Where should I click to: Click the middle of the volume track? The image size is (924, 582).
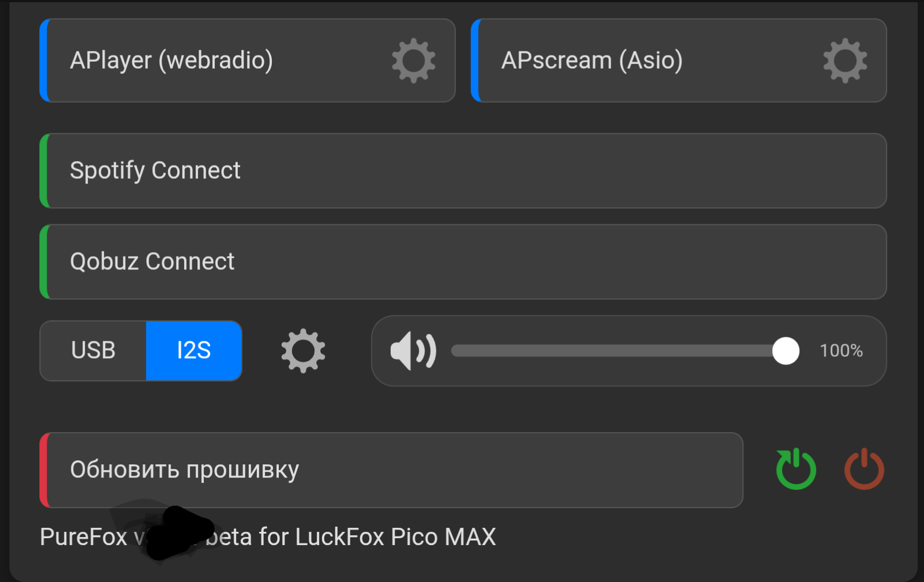pyautogui.click(x=619, y=351)
